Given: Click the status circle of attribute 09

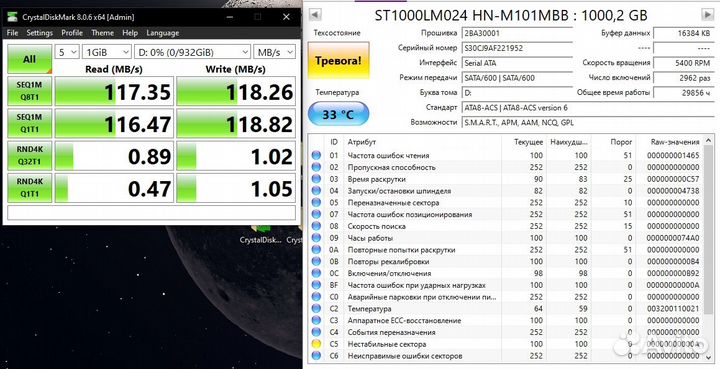Looking at the screenshot, I should (x=316, y=238).
